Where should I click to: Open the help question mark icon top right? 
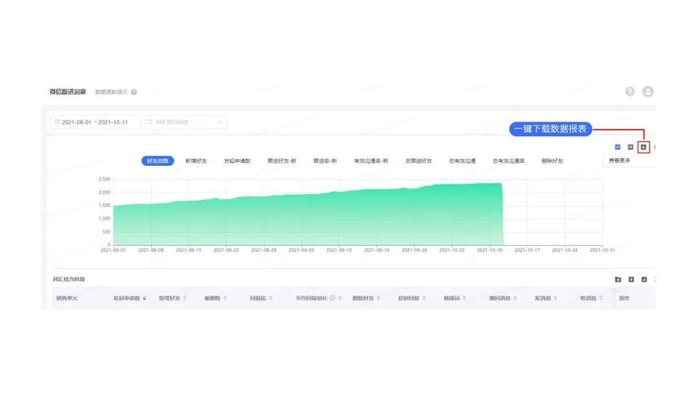pyautogui.click(x=629, y=91)
